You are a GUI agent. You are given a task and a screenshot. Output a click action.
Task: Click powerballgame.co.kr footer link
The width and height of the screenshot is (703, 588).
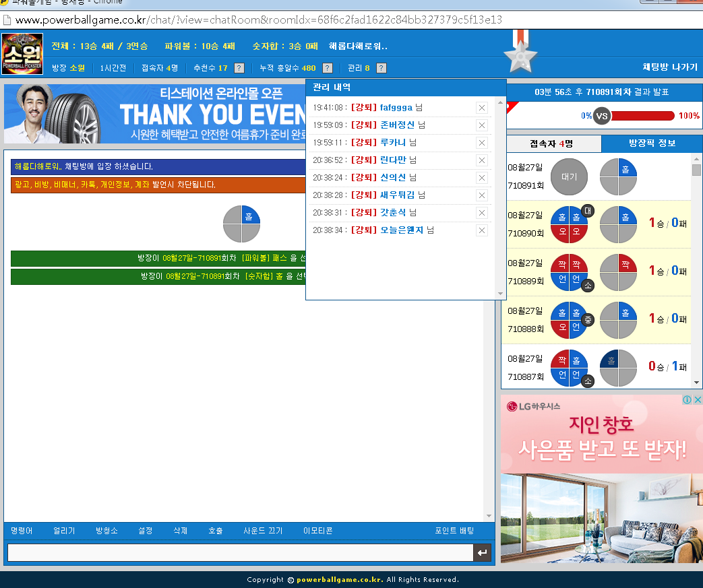click(x=340, y=579)
